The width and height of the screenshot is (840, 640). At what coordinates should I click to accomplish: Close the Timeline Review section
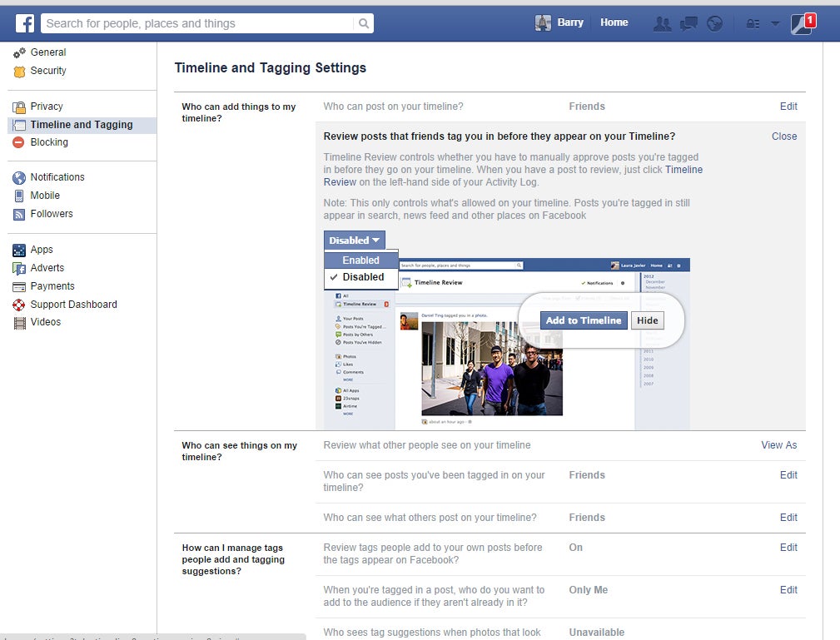tap(783, 136)
